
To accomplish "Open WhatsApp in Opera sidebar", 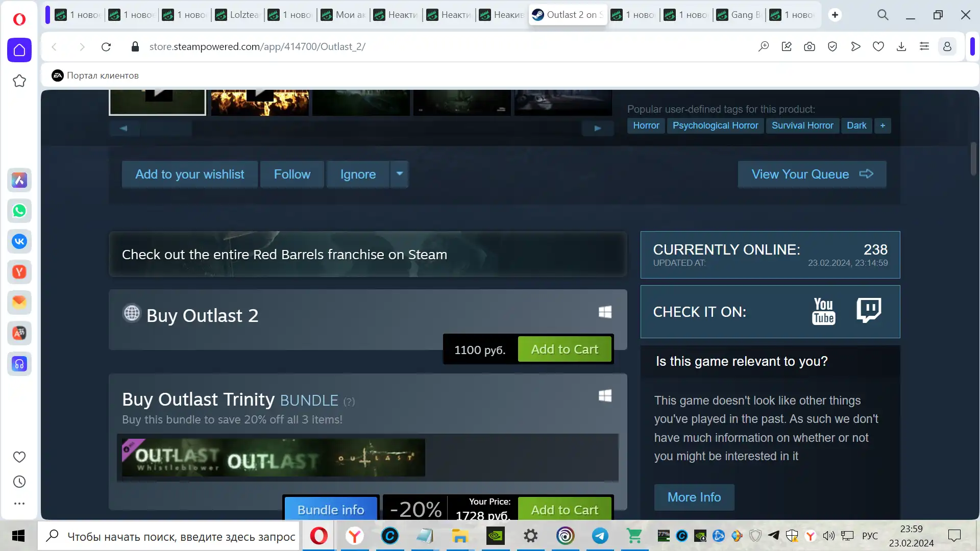I will (x=19, y=211).
